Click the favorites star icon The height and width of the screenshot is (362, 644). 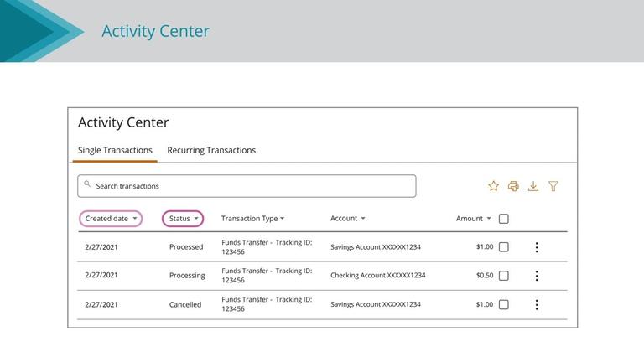tap(493, 186)
